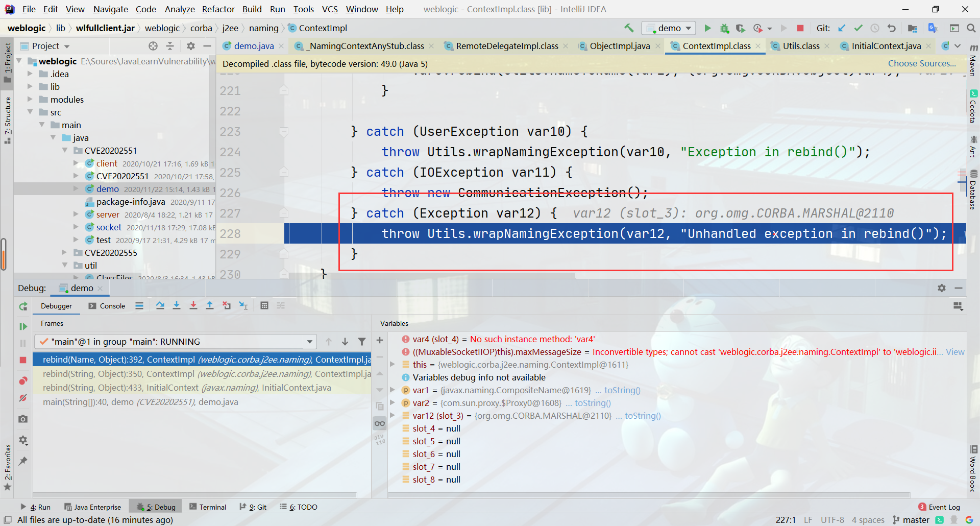Collapse the CVE20202551 package
The image size is (980, 526).
[x=65, y=151]
